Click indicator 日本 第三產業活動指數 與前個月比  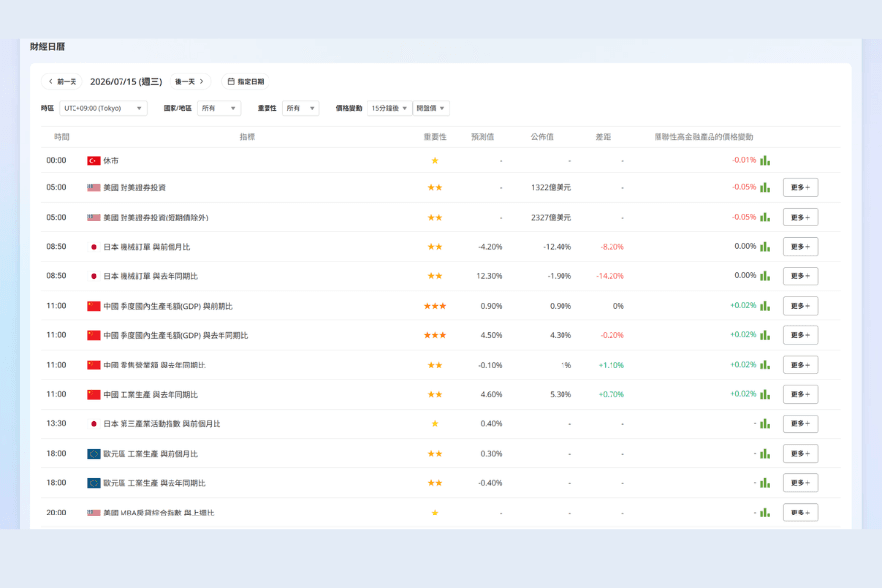point(162,424)
